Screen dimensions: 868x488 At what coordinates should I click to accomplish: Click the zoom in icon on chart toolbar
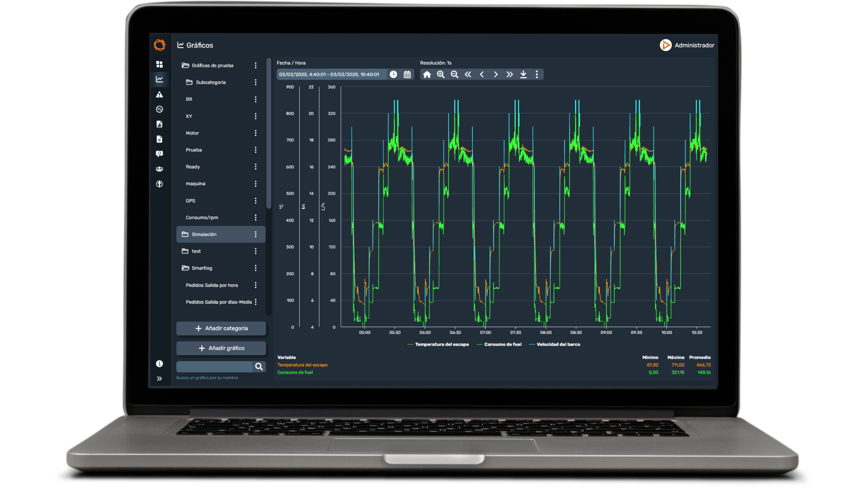[x=441, y=74]
